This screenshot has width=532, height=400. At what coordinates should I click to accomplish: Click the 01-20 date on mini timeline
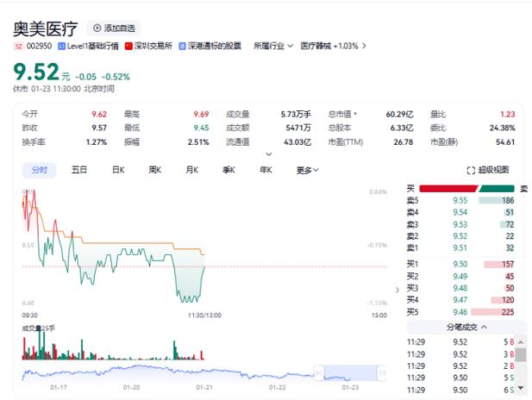point(131,387)
